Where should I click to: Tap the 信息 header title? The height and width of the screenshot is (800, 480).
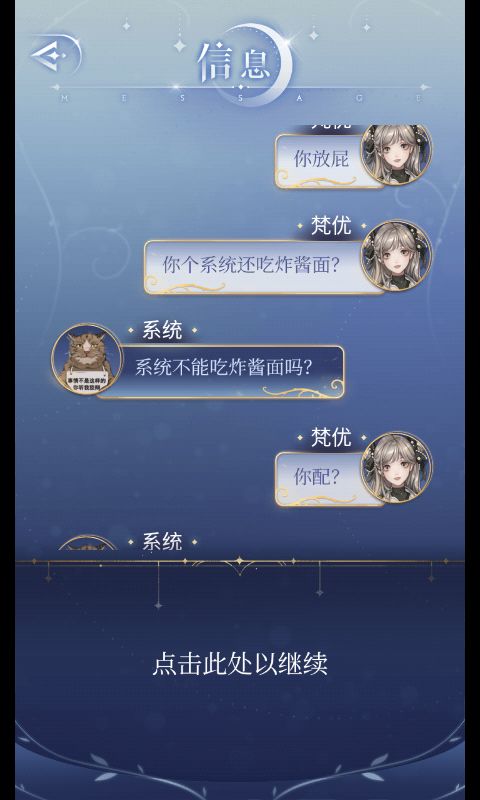pos(234,64)
